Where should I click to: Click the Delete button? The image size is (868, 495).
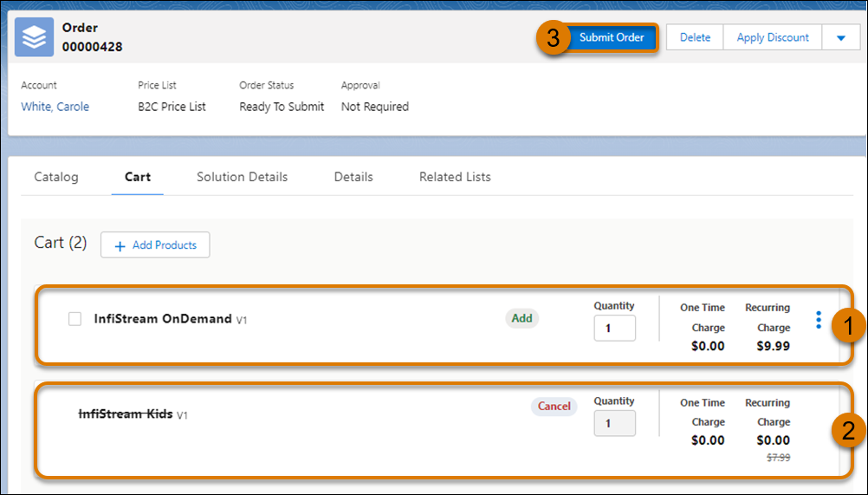coord(695,37)
